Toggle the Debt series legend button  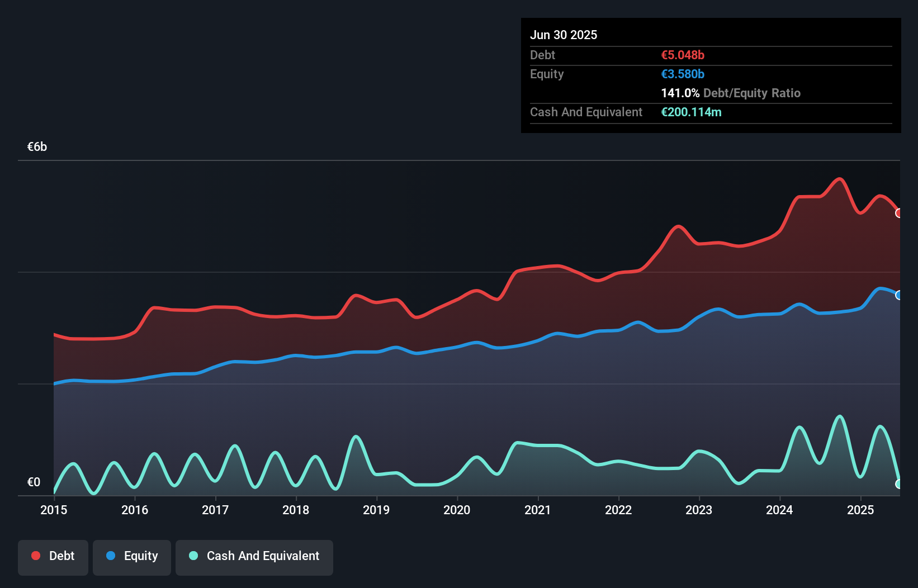tap(53, 557)
